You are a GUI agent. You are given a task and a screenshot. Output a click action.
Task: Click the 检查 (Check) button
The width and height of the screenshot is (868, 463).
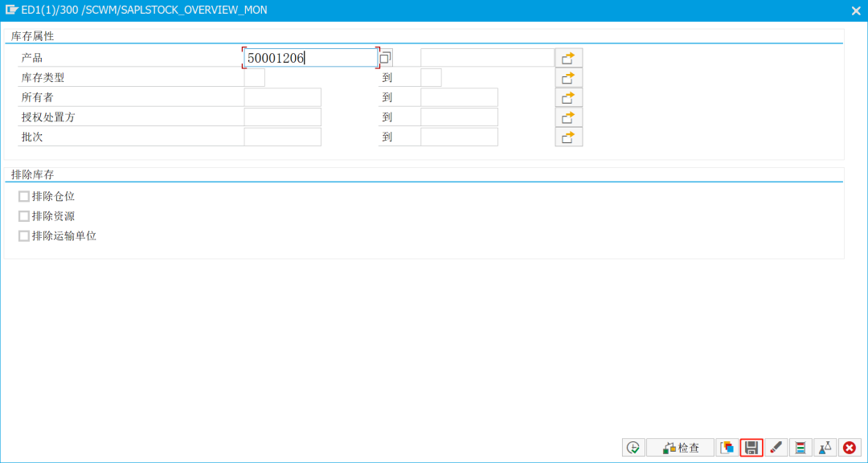[681, 448]
